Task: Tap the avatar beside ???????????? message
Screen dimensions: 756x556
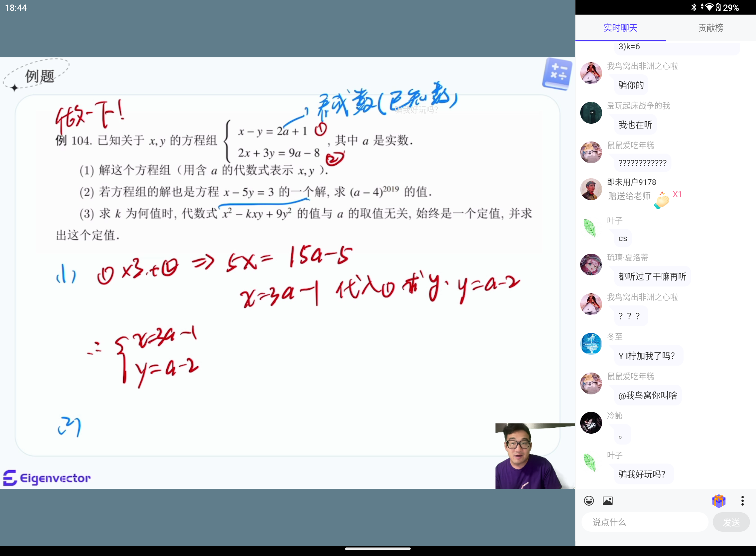Action: pos(591,152)
